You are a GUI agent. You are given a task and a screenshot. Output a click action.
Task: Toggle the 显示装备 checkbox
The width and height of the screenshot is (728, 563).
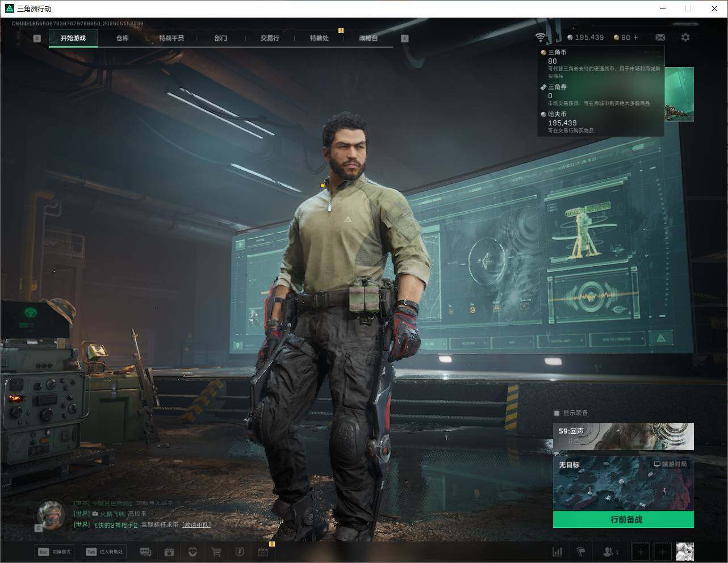point(557,413)
